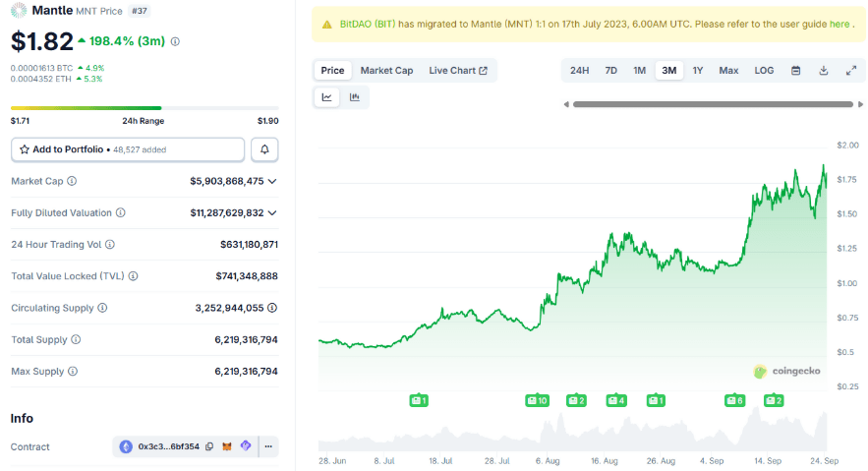This screenshot has height=471, width=868.
Task: Expand Fully Diluted Valuation chevron
Action: 272,212
